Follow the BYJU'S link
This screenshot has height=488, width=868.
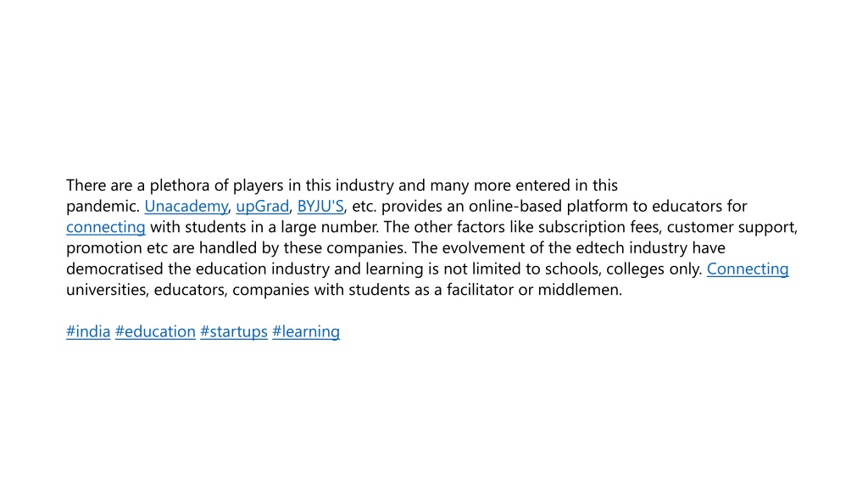click(320, 207)
